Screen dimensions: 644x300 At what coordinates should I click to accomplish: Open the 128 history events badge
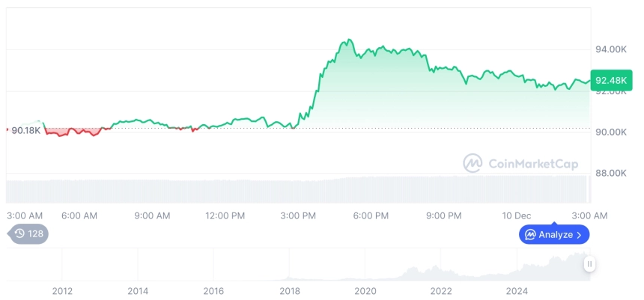[28, 234]
